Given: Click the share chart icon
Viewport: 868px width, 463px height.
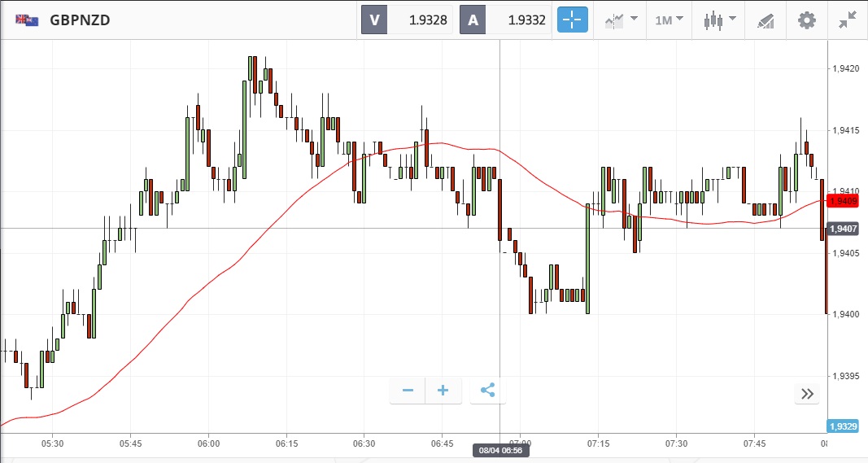Looking at the screenshot, I should pyautogui.click(x=487, y=391).
